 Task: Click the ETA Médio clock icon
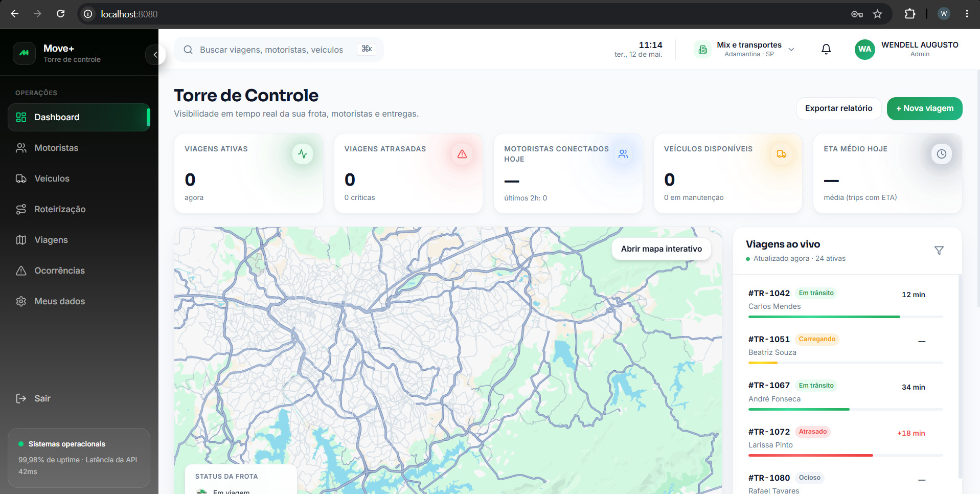(942, 154)
